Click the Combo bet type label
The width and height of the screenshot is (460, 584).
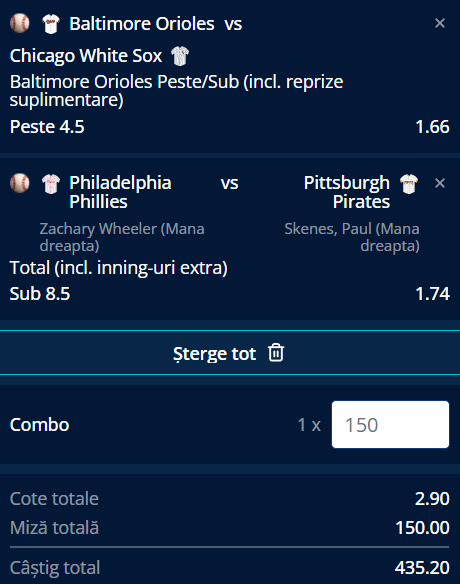[39, 425]
